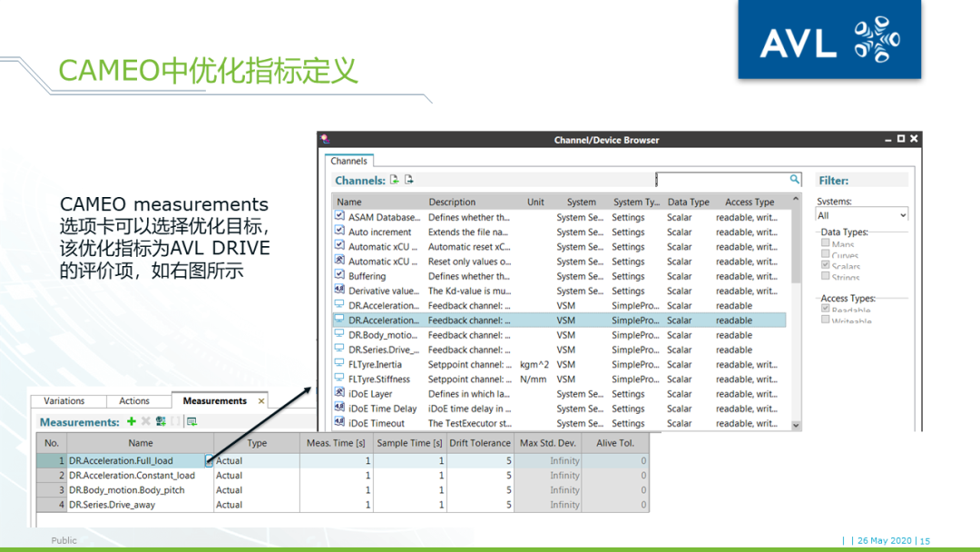The width and height of the screenshot is (980, 552).
Task: Click the red X delete measurement icon
Action: coord(146,421)
